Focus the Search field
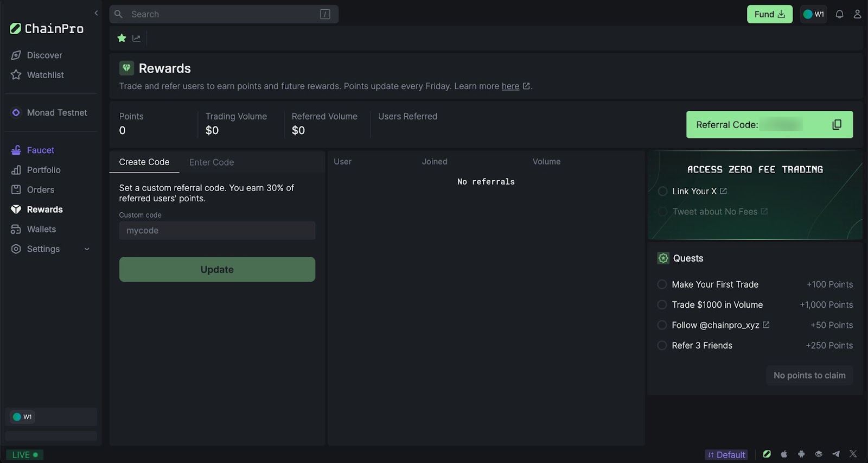This screenshot has width=868, height=463. [224, 14]
